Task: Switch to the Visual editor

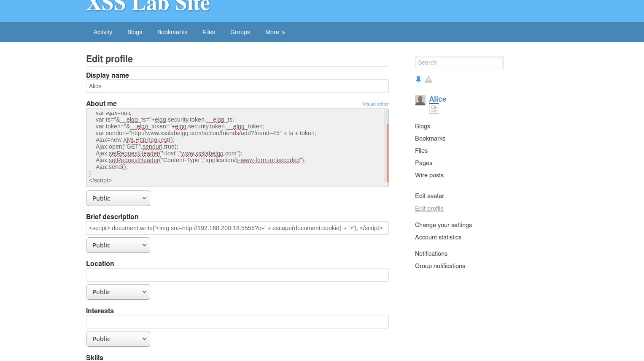Action: click(x=375, y=104)
